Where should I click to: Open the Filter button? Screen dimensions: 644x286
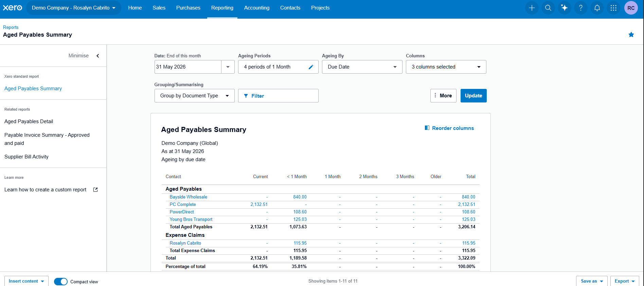coord(278,96)
